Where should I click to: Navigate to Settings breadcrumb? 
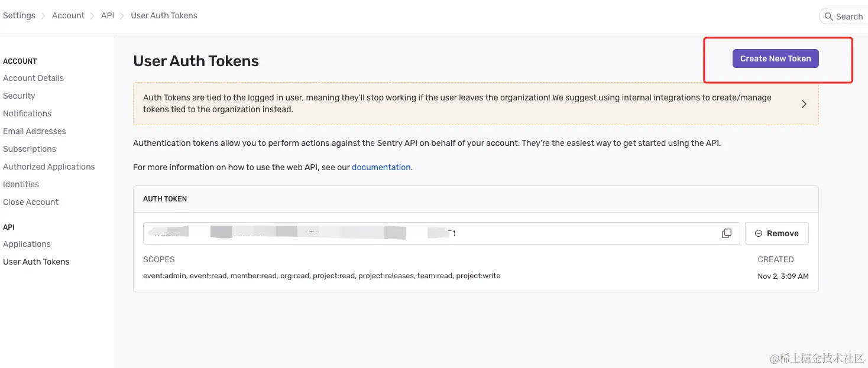[x=19, y=15]
